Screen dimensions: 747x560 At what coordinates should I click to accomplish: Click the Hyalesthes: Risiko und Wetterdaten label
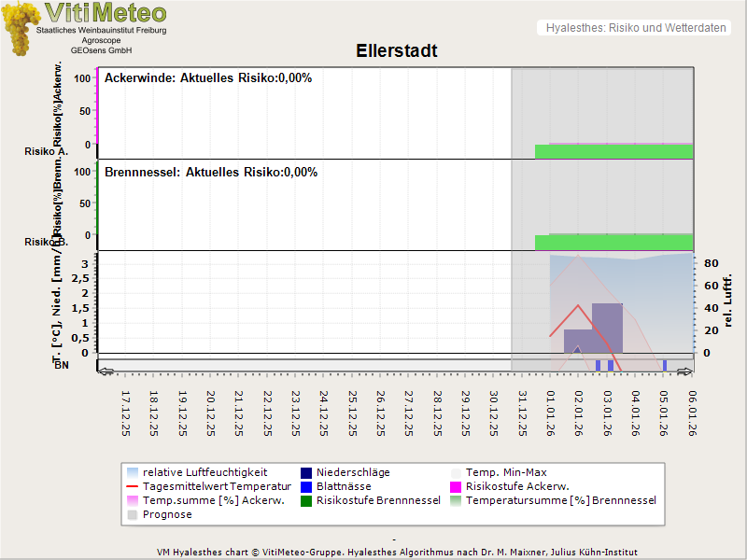635,28
